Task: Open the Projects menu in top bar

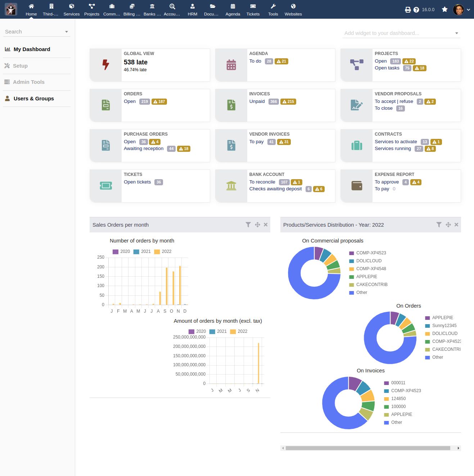Action: (92, 10)
